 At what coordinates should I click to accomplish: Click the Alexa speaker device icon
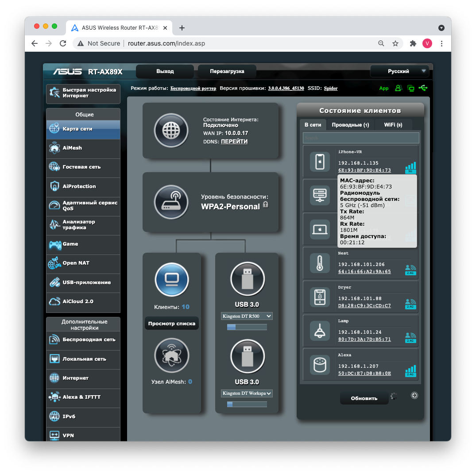coord(320,365)
